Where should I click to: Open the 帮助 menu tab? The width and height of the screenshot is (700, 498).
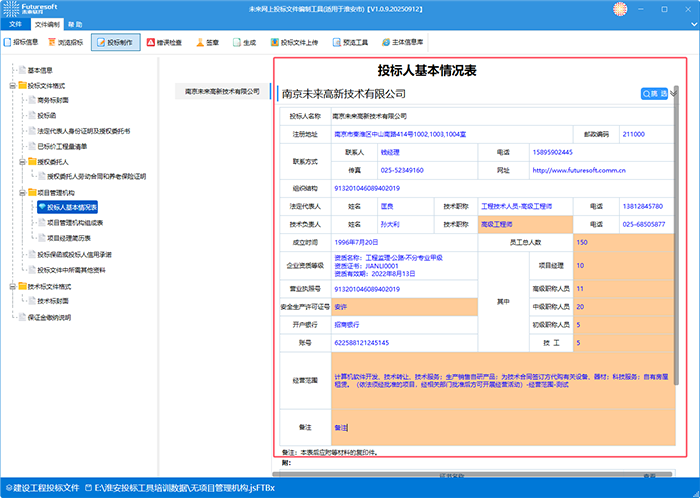(x=76, y=22)
